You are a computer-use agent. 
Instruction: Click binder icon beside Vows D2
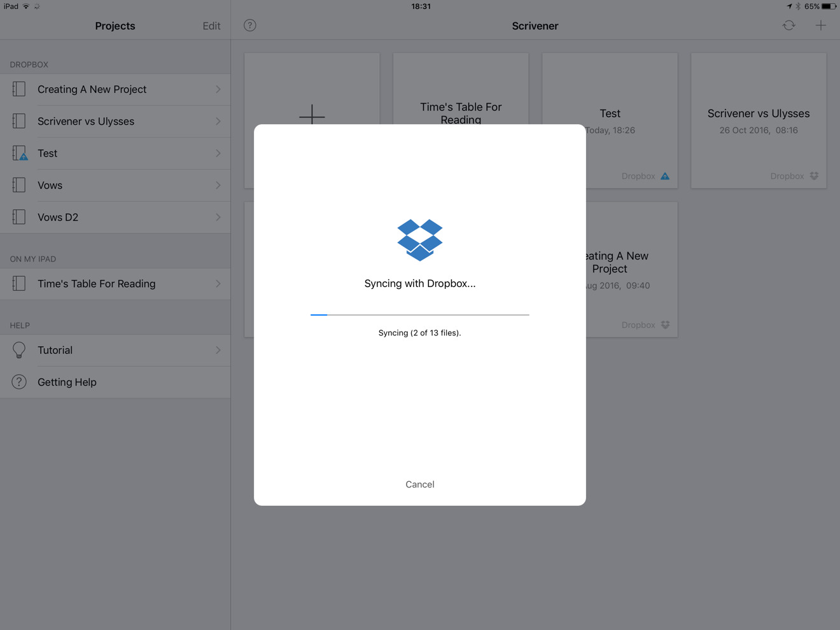(19, 217)
